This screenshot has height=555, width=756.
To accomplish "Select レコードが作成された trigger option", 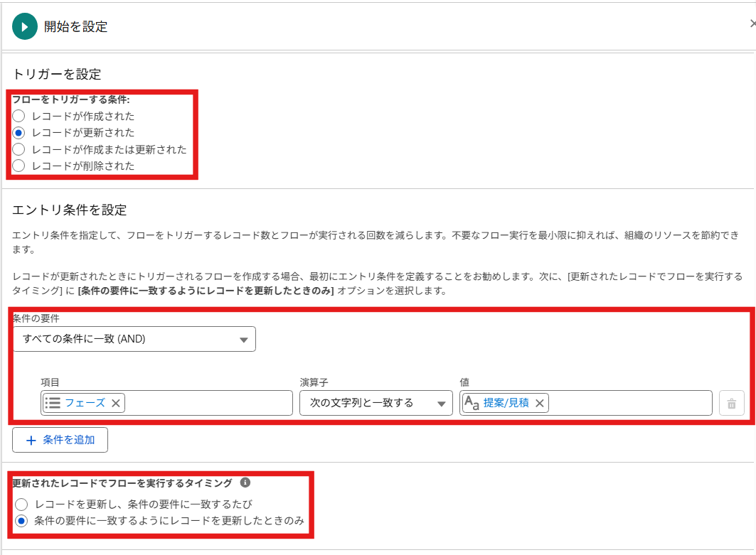I will [x=19, y=115].
